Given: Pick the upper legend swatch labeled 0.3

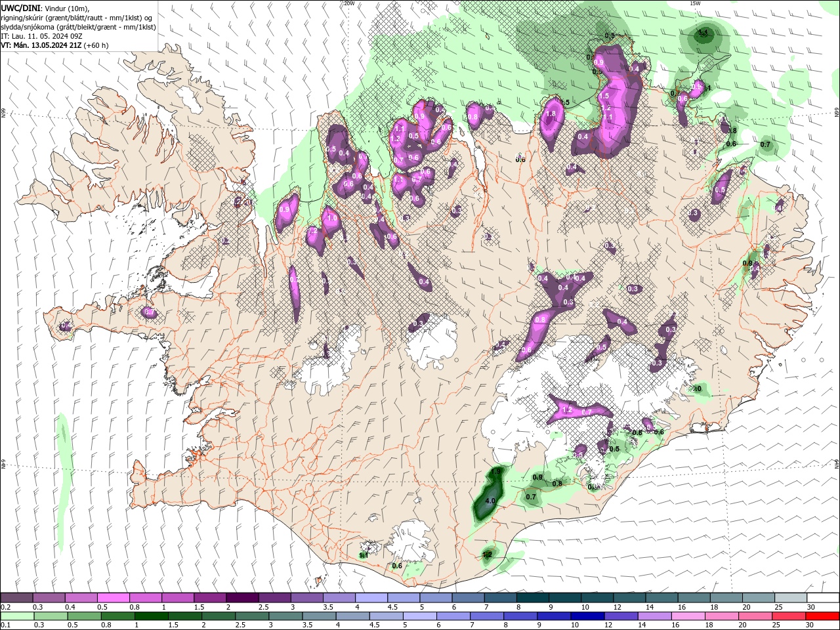Looking at the screenshot, I should pyautogui.click(x=49, y=598).
